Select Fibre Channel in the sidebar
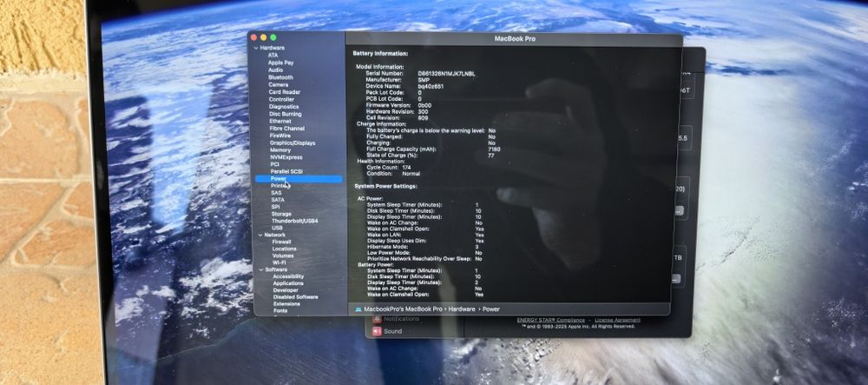868x385 pixels. pyautogui.click(x=287, y=129)
